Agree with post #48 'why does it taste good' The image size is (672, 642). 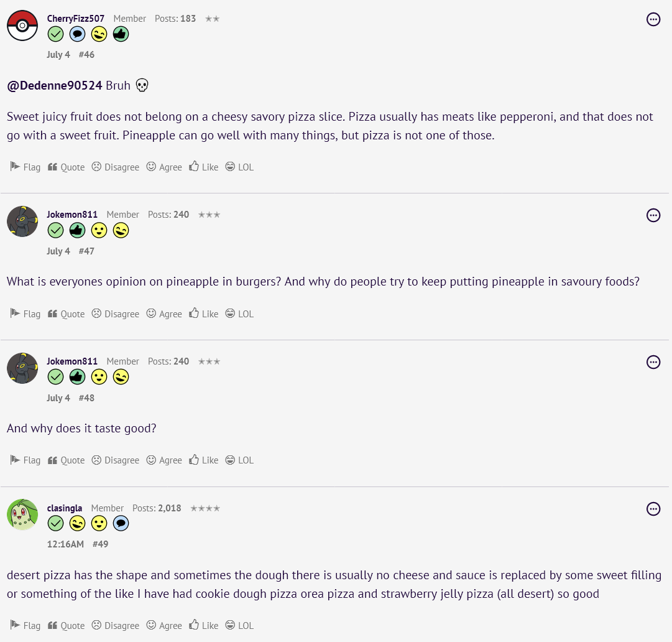click(x=164, y=460)
